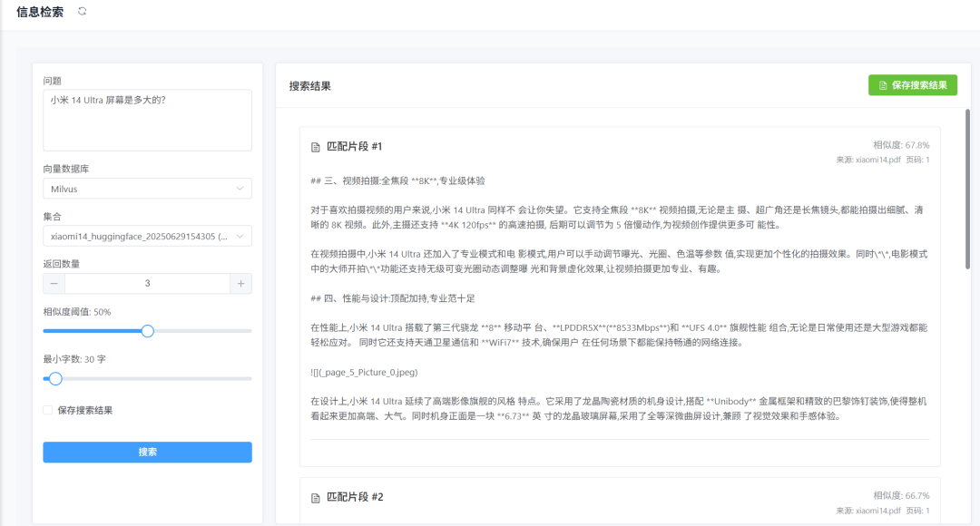Viewport: 980px width, 526px height.
Task: Click the refresh icon beside 信息检索
Action: click(x=82, y=11)
